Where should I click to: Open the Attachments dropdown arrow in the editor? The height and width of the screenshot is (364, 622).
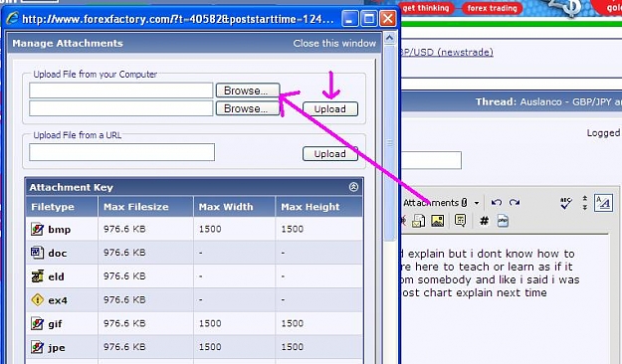click(477, 203)
